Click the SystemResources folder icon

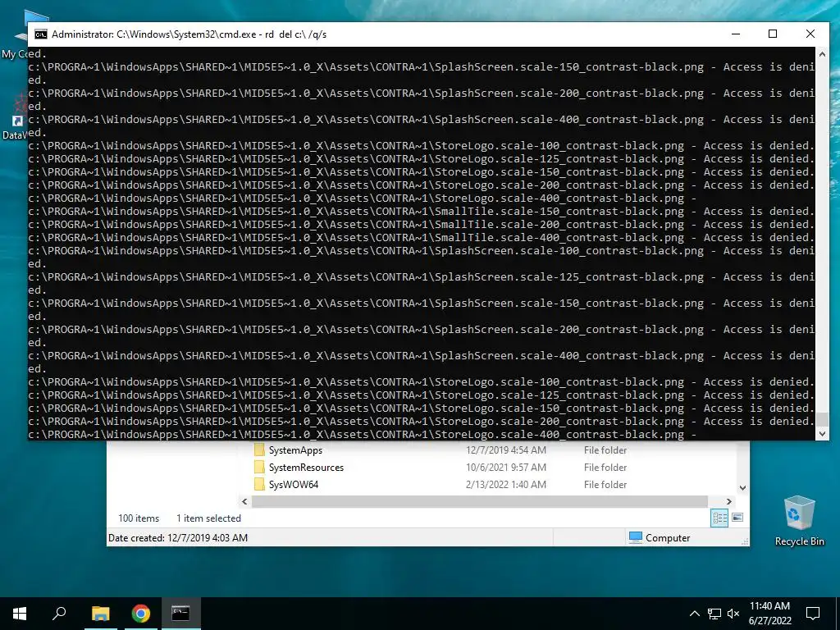tap(259, 467)
